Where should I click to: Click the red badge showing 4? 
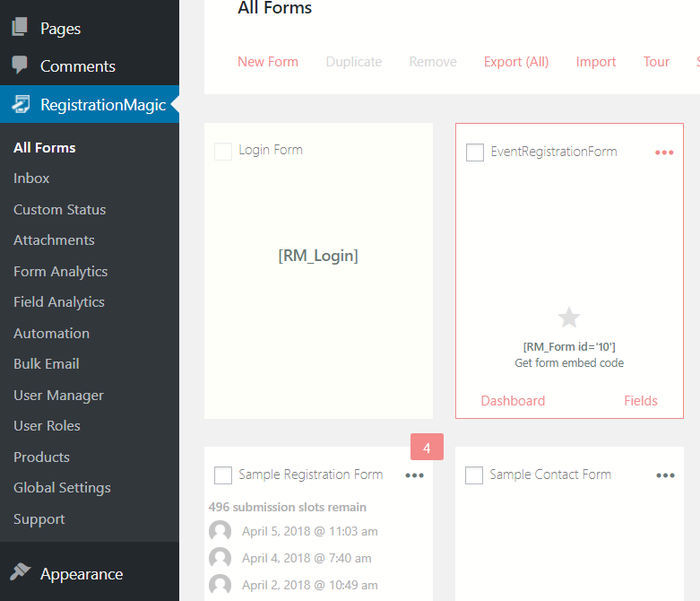[x=427, y=448]
